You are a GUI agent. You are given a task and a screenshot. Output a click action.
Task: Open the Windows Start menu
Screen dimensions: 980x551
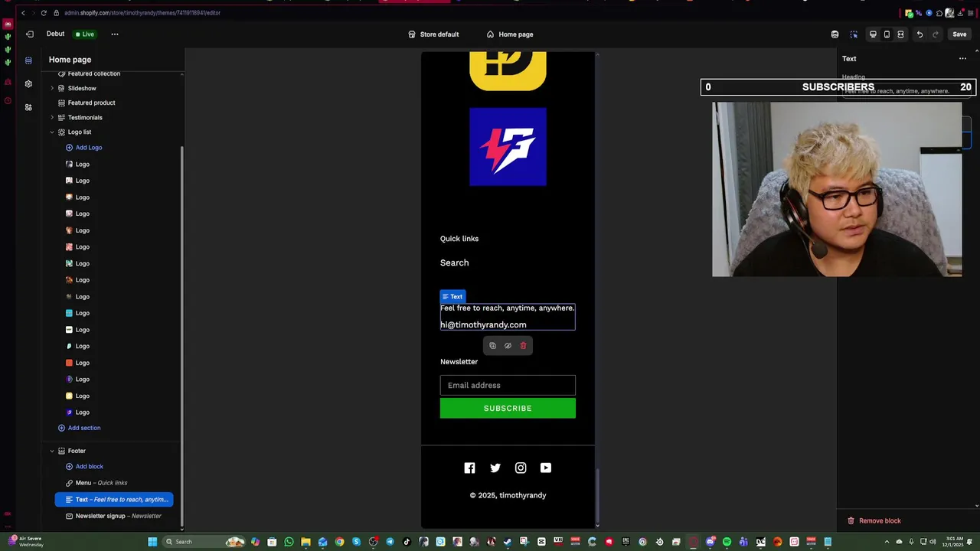pyautogui.click(x=152, y=542)
